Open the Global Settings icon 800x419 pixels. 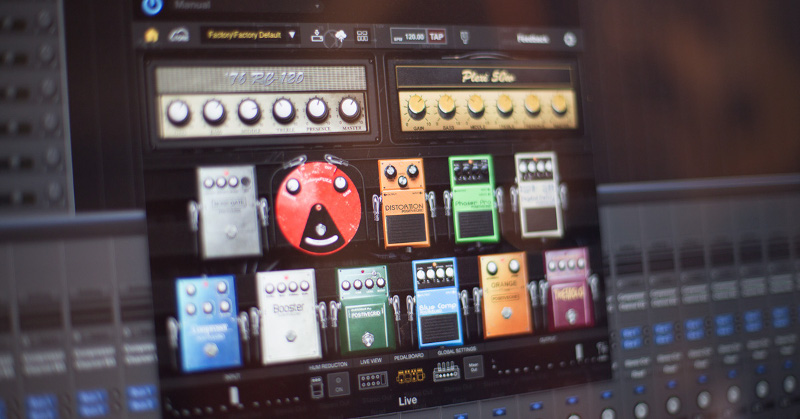(x=446, y=372)
